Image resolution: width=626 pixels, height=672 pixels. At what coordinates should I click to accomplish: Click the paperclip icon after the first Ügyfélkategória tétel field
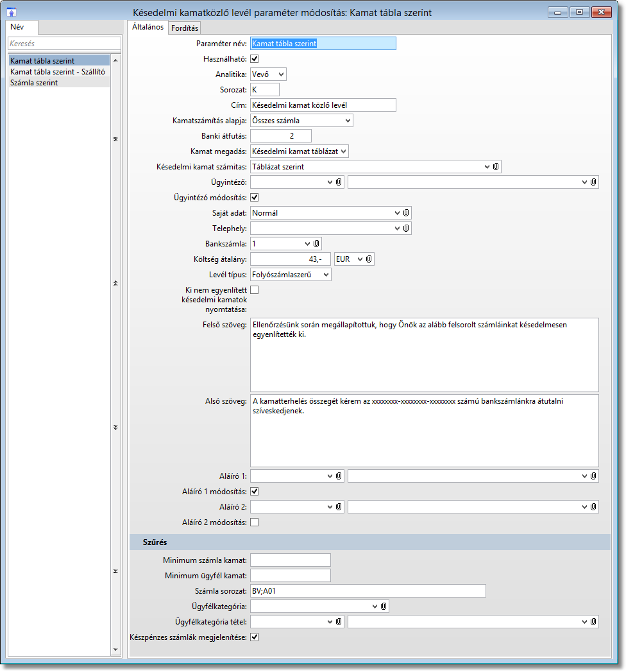(339, 622)
